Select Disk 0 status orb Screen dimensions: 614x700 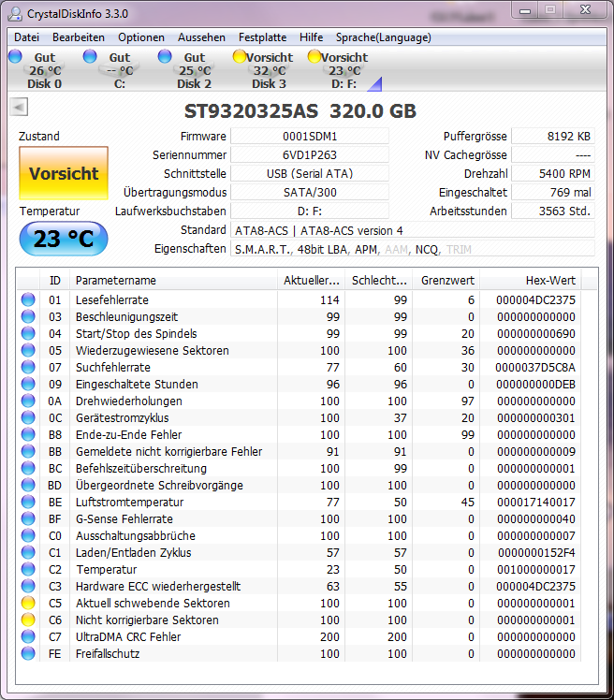[x=15, y=57]
